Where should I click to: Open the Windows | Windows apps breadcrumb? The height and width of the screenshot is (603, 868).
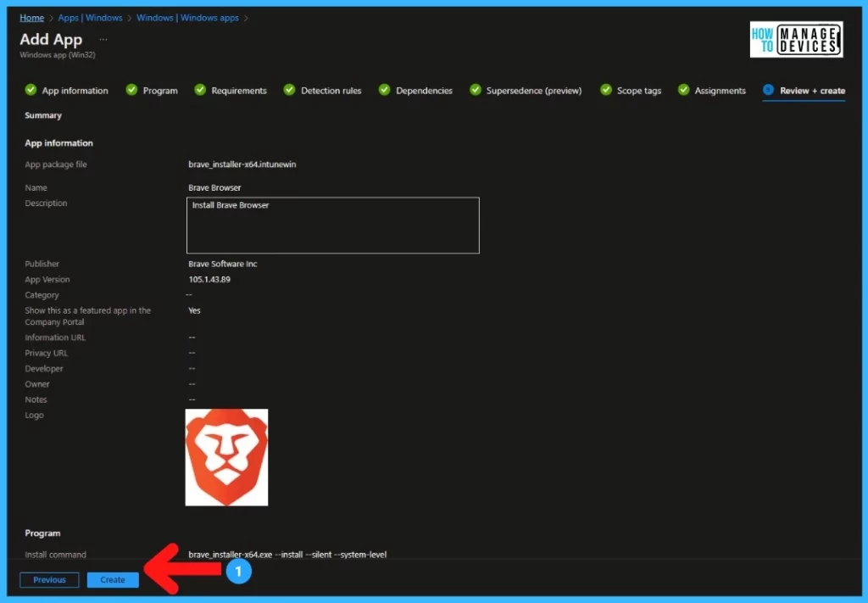tap(187, 18)
